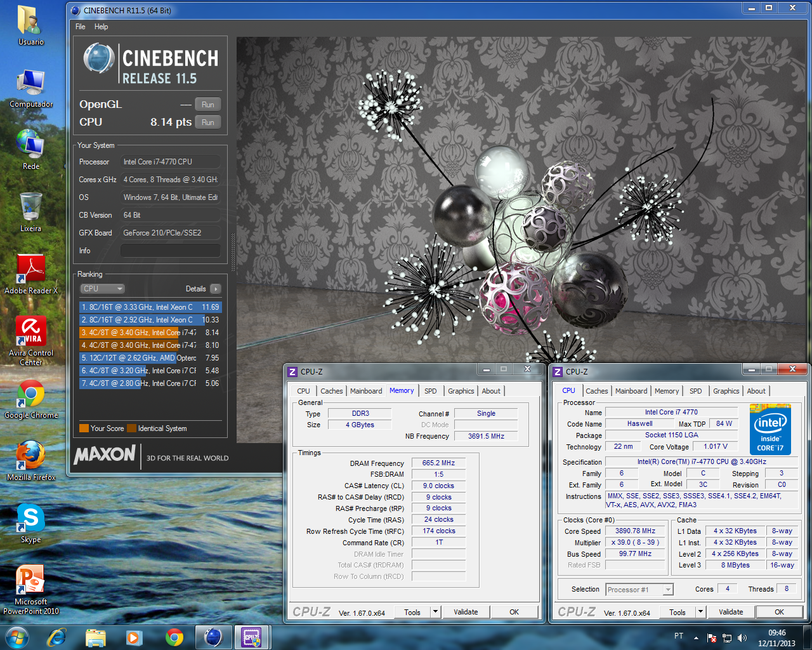This screenshot has width=812, height=650.
Task: Open the File menu in Cinebench
Action: (80, 27)
